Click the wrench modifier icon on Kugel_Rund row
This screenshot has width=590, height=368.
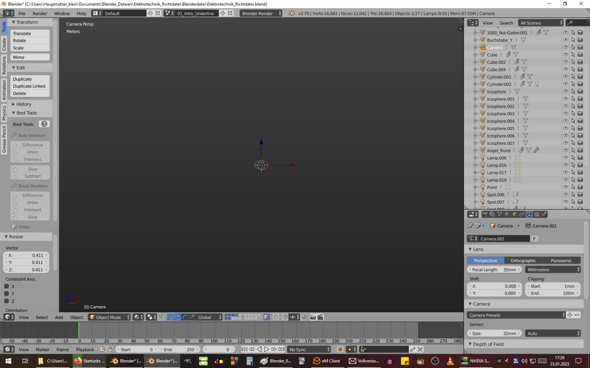click(x=536, y=150)
